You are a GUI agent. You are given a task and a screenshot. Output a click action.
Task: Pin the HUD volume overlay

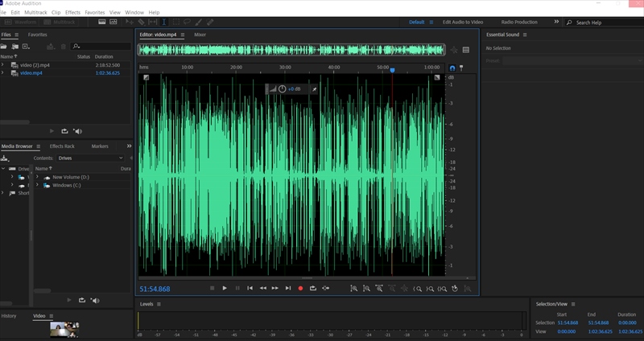click(314, 88)
